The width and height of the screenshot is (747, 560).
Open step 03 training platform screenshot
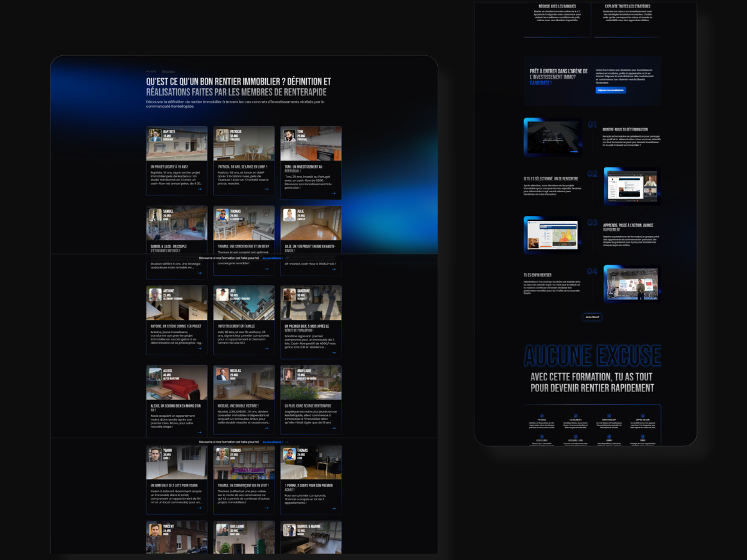(x=552, y=235)
